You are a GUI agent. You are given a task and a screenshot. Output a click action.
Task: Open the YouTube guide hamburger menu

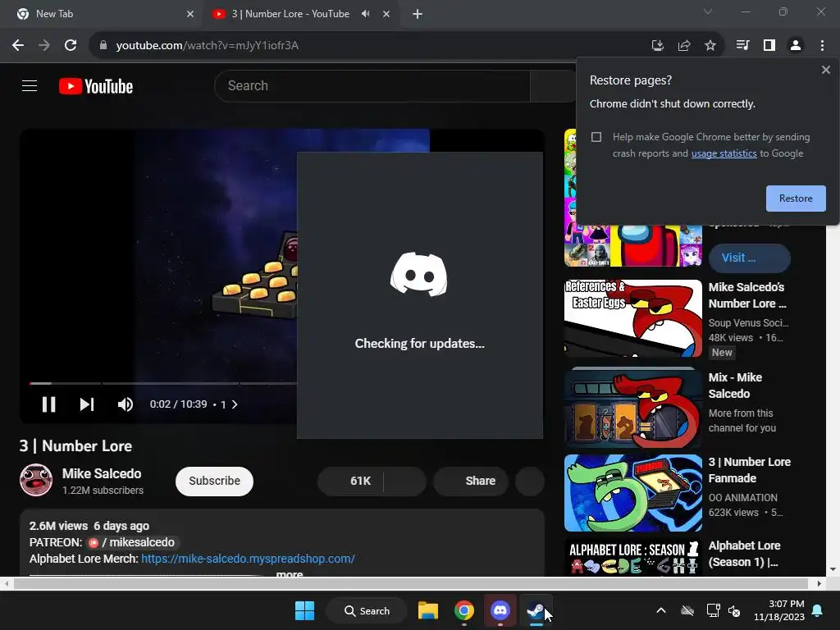[x=30, y=85]
